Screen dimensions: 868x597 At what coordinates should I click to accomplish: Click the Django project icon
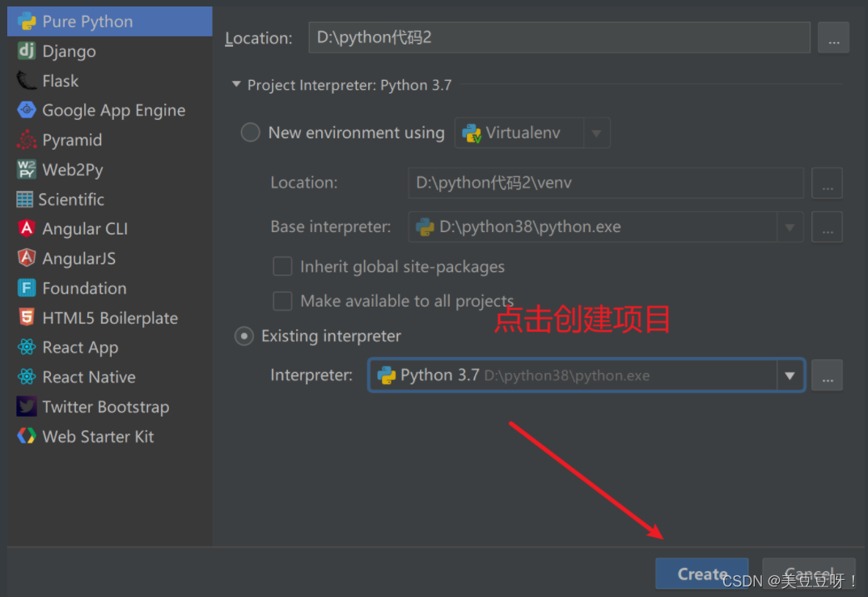(x=27, y=51)
